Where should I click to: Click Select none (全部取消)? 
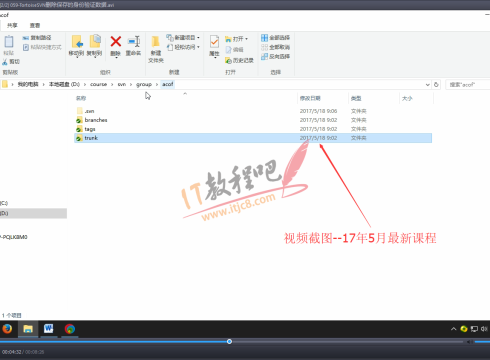point(275,47)
